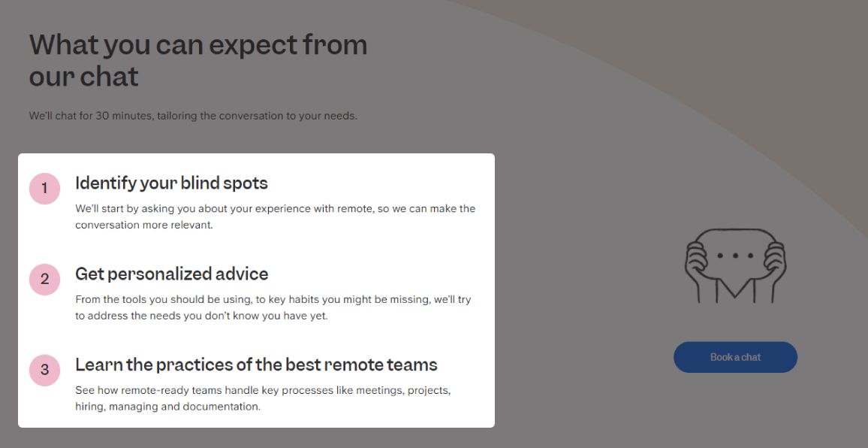Click the pink number 2 circle
Screen dimensions: 868x448
point(44,280)
